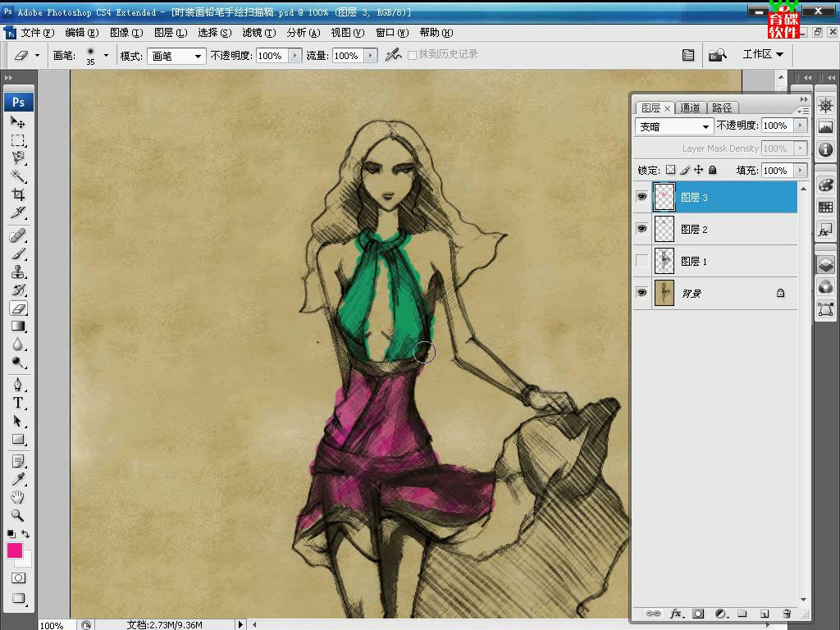The height and width of the screenshot is (630, 840).
Task: Open the 图层 menu
Action: 171,33
